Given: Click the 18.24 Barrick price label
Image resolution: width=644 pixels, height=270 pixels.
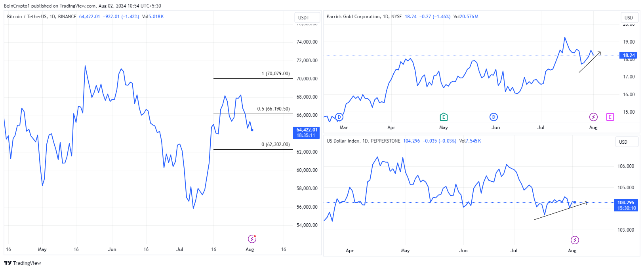Looking at the screenshot, I should pos(629,55).
